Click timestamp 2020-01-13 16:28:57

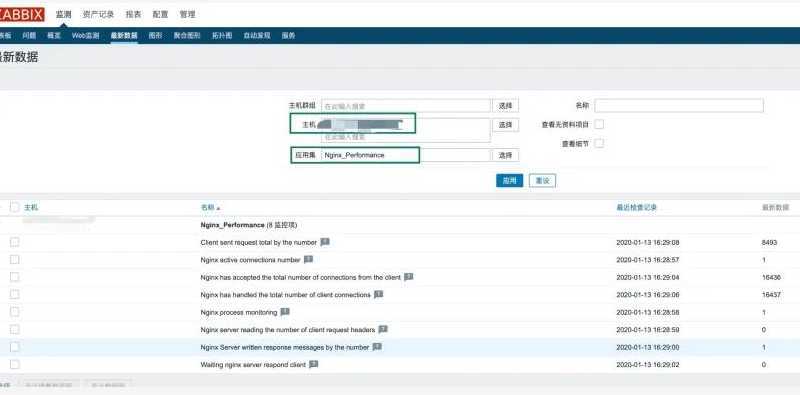click(647, 260)
